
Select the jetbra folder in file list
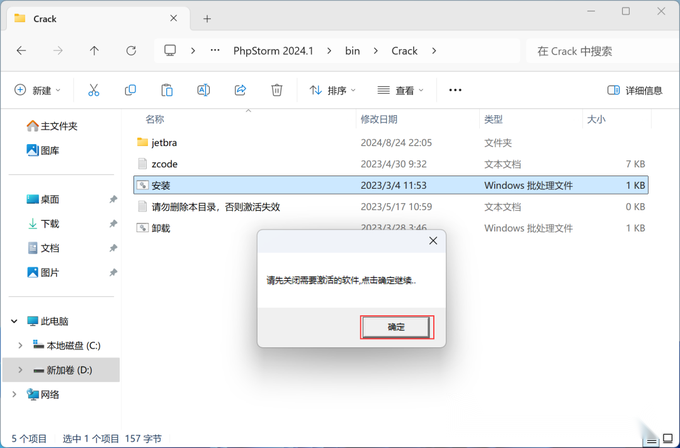point(391,143)
